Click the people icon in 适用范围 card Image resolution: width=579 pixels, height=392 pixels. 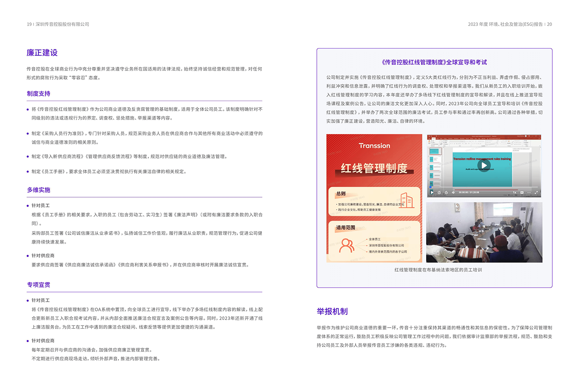click(x=346, y=246)
